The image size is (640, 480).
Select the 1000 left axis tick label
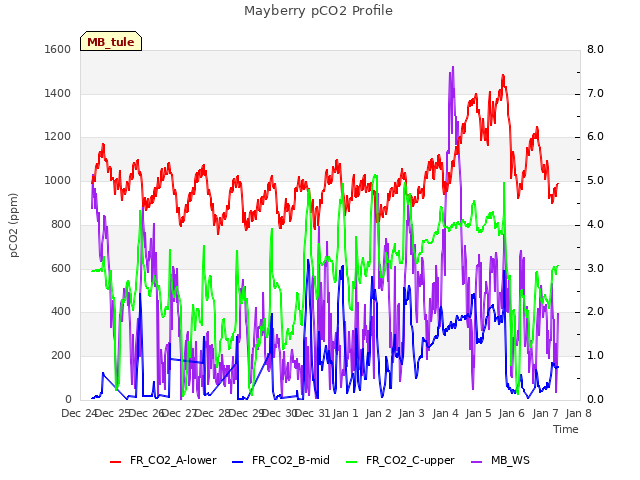[58, 180]
